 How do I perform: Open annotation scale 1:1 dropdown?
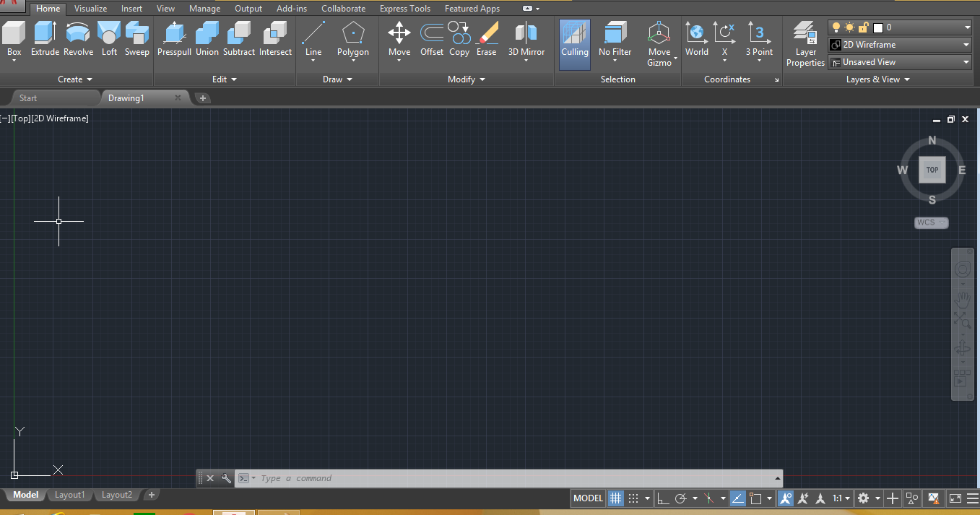pyautogui.click(x=841, y=498)
